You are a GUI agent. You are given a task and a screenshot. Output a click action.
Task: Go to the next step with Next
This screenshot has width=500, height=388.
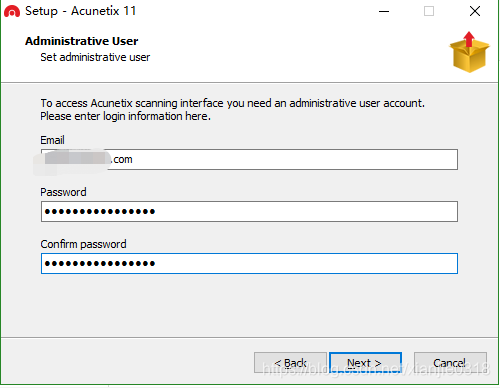point(365,363)
